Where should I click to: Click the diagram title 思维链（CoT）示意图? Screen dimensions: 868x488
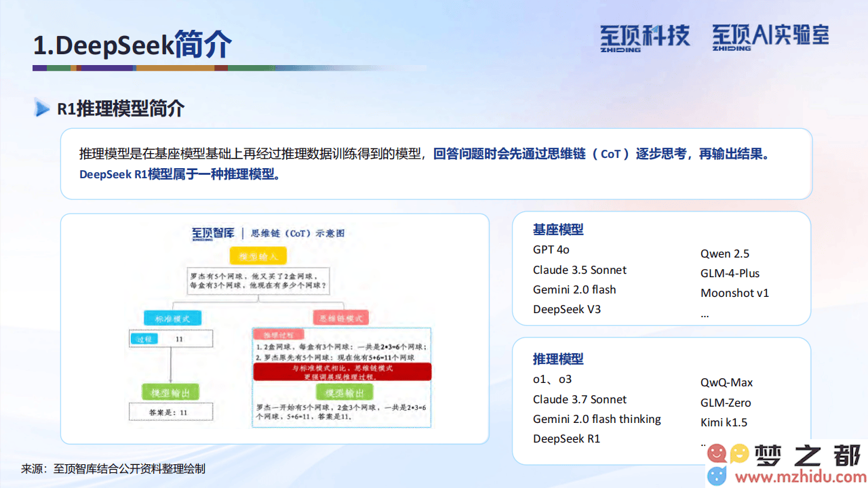point(298,233)
